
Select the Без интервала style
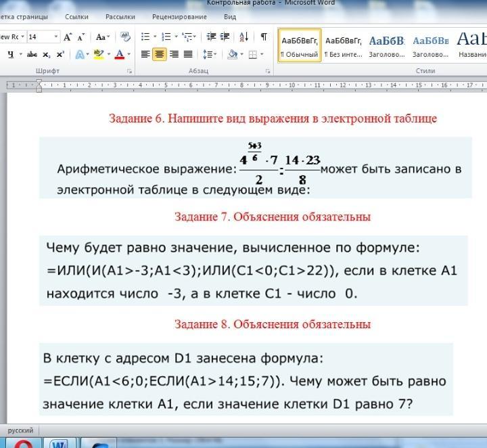click(343, 45)
